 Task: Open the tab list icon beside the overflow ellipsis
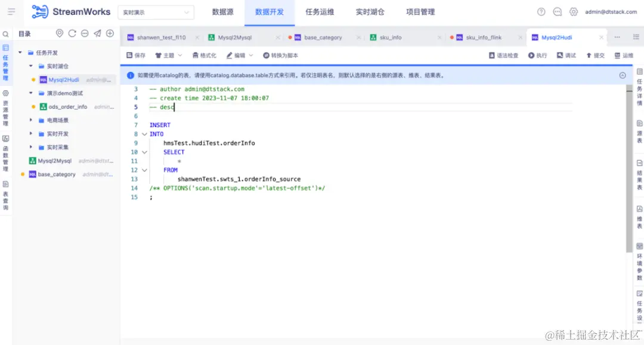(636, 37)
